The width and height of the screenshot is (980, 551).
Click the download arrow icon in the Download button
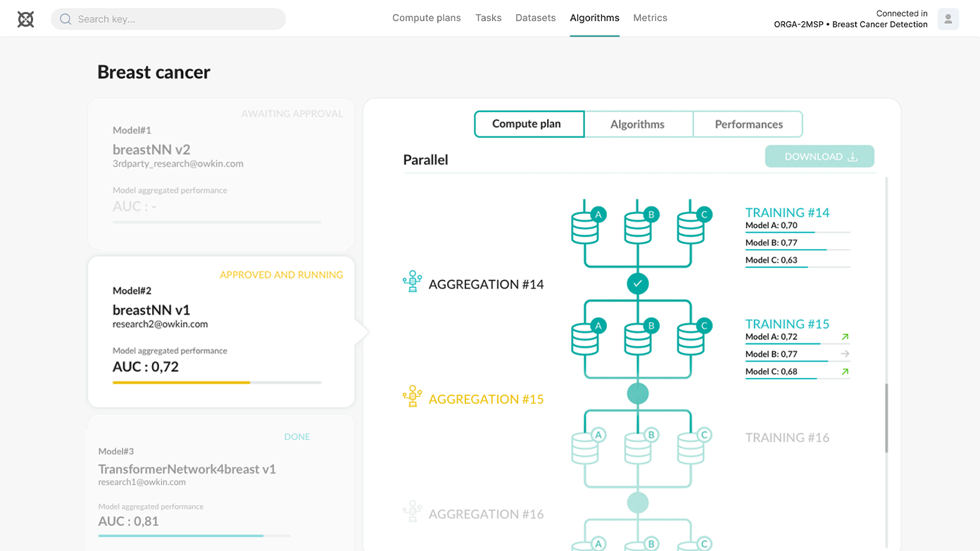point(853,156)
